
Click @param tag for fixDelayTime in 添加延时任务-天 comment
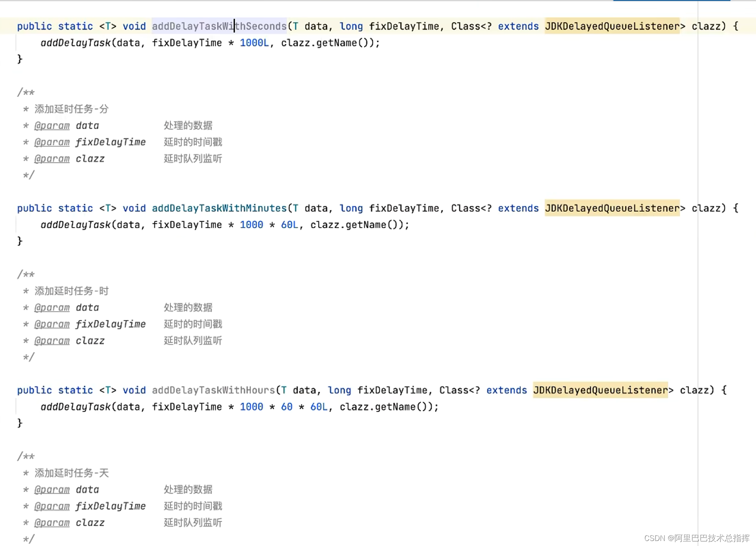click(x=52, y=506)
